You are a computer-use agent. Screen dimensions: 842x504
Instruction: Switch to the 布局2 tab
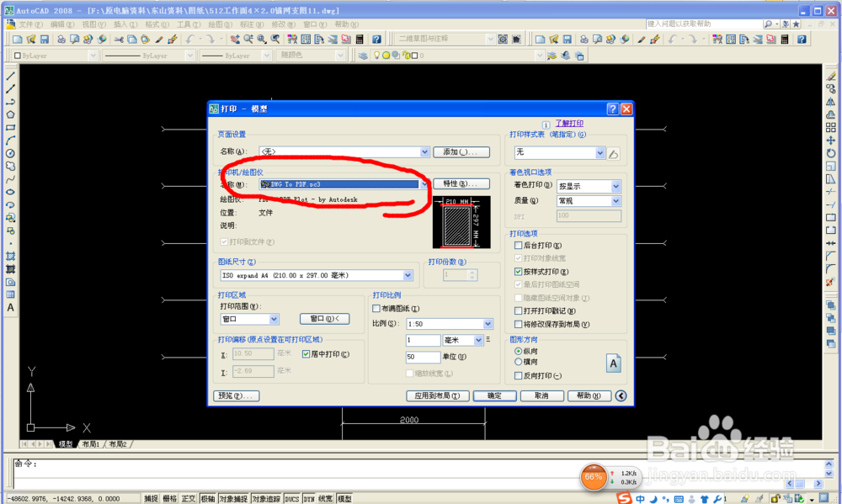(118, 444)
